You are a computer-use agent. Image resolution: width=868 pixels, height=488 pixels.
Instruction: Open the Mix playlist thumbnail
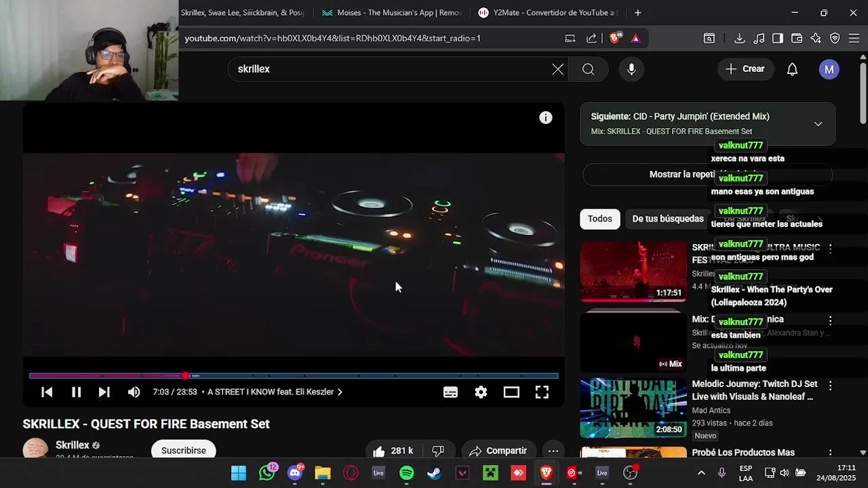pos(633,342)
